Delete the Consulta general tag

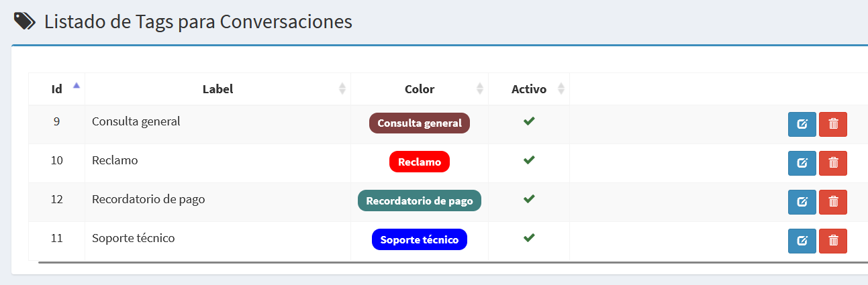[833, 124]
